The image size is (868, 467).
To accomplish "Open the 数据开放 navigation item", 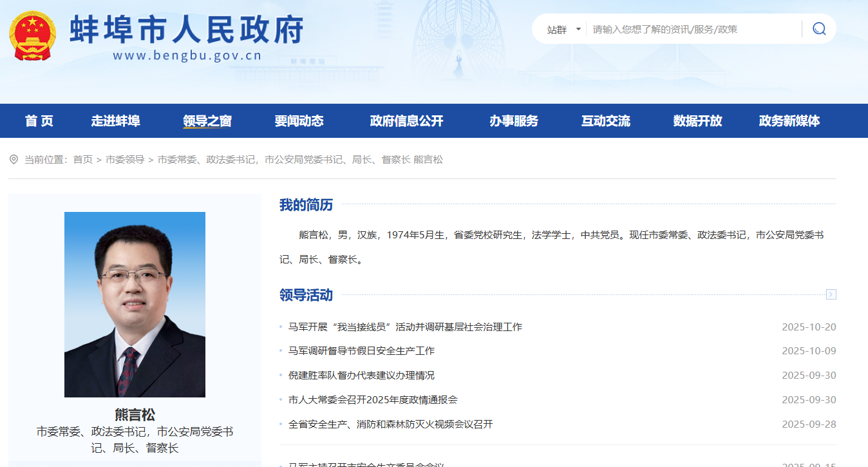I will 697,121.
